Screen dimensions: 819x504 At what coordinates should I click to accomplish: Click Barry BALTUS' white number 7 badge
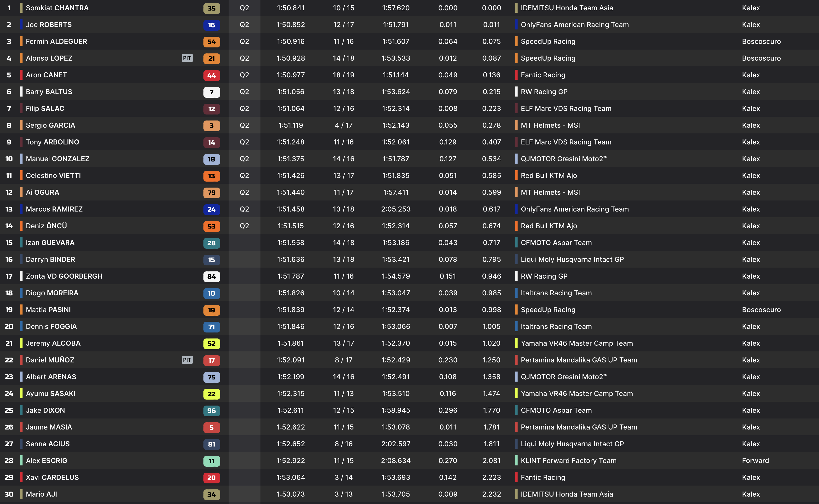(211, 92)
